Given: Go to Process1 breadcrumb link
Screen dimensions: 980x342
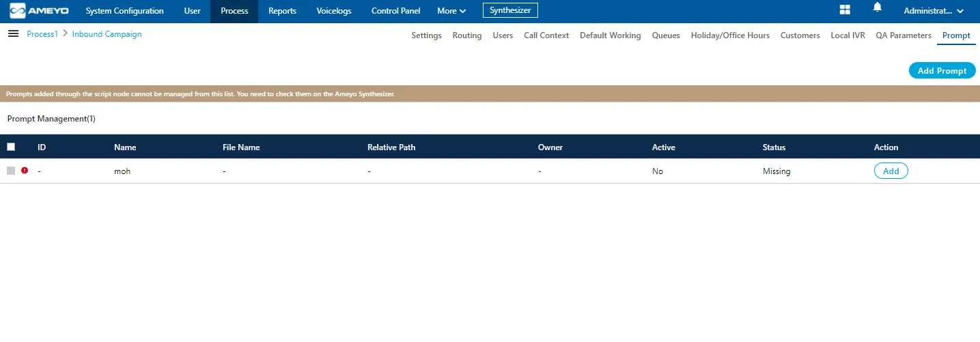Looking at the screenshot, I should click(42, 34).
